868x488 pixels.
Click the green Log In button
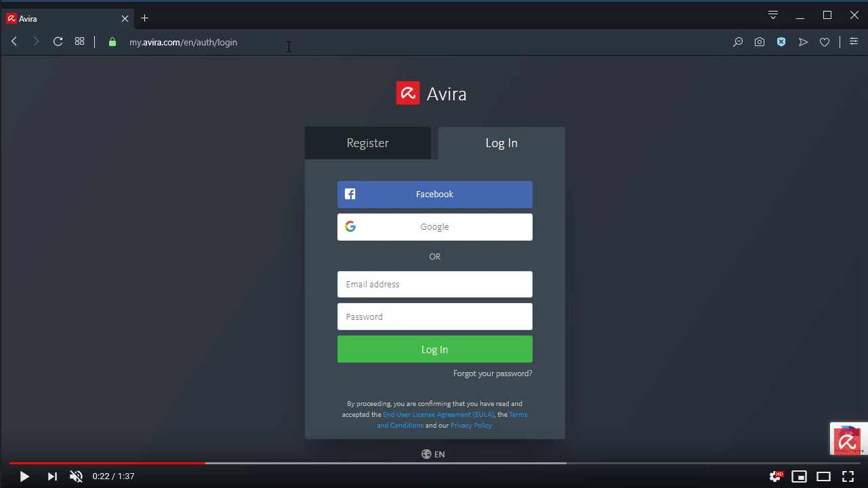[x=435, y=349]
